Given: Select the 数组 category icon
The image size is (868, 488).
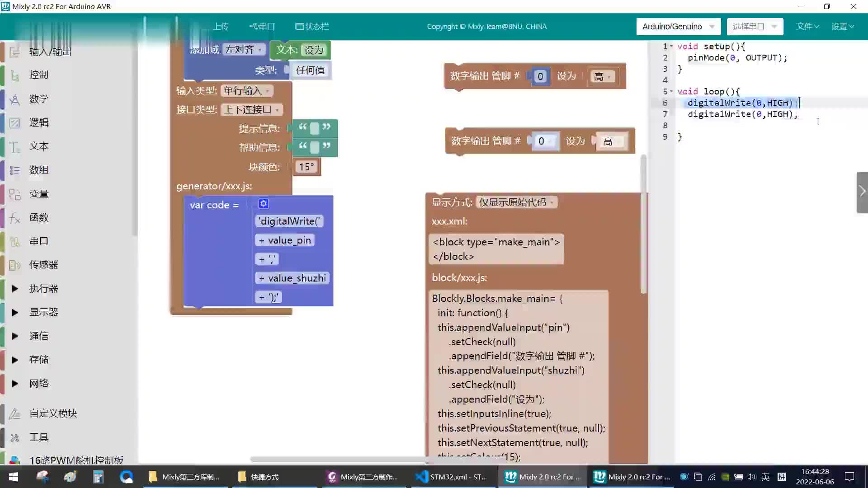Looking at the screenshot, I should (x=14, y=170).
